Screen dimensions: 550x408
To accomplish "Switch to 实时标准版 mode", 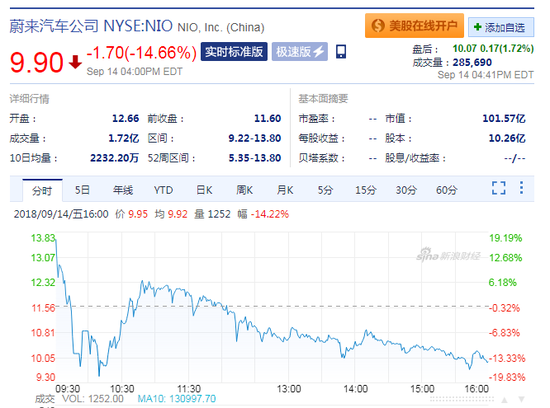I will click(234, 52).
